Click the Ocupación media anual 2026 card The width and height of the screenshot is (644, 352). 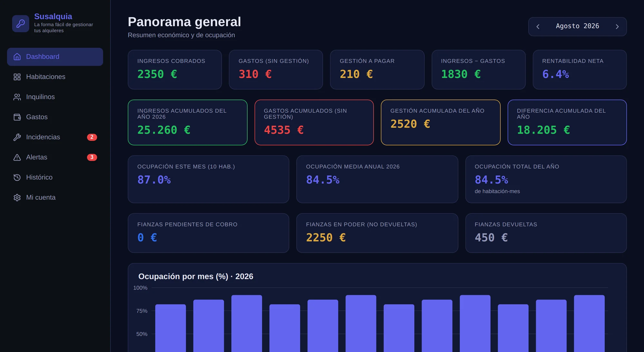click(377, 179)
